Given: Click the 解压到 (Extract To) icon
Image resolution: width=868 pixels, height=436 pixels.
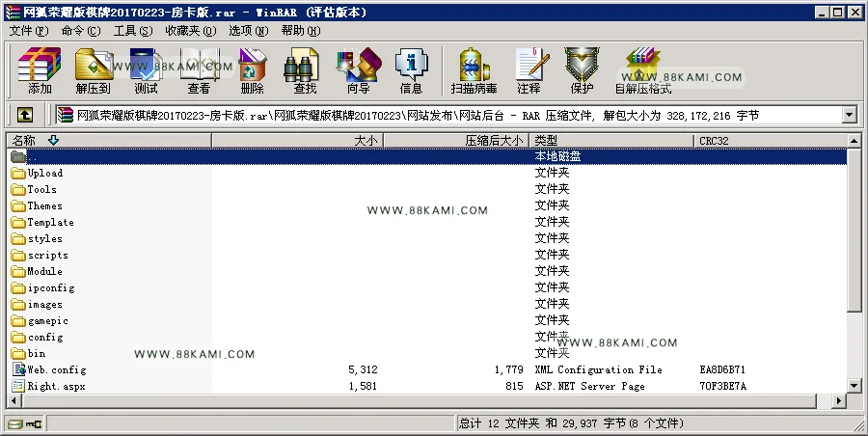Looking at the screenshot, I should [x=93, y=70].
